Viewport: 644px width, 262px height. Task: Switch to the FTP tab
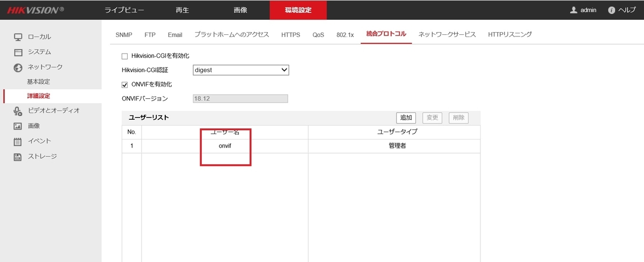tap(150, 34)
